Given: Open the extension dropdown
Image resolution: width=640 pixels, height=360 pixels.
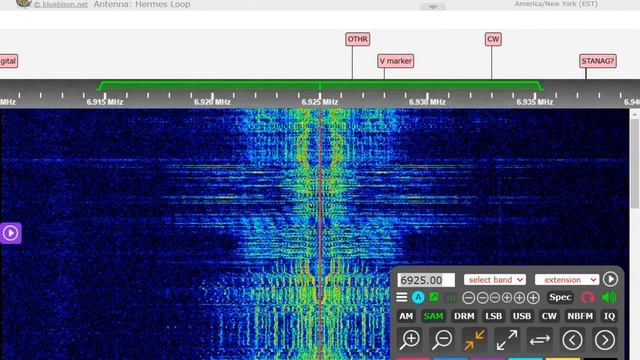Looking at the screenshot, I should tap(567, 280).
